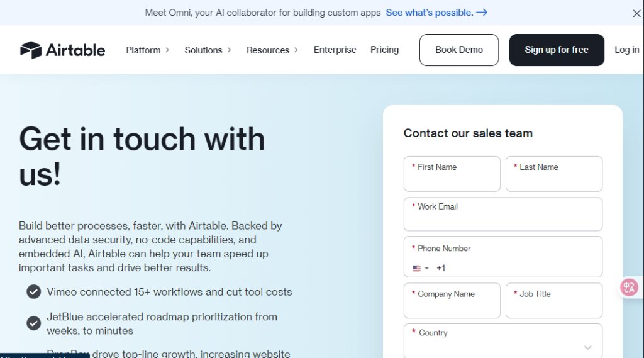Focus the Company Name field
This screenshot has height=358, width=644.
pyautogui.click(x=452, y=301)
